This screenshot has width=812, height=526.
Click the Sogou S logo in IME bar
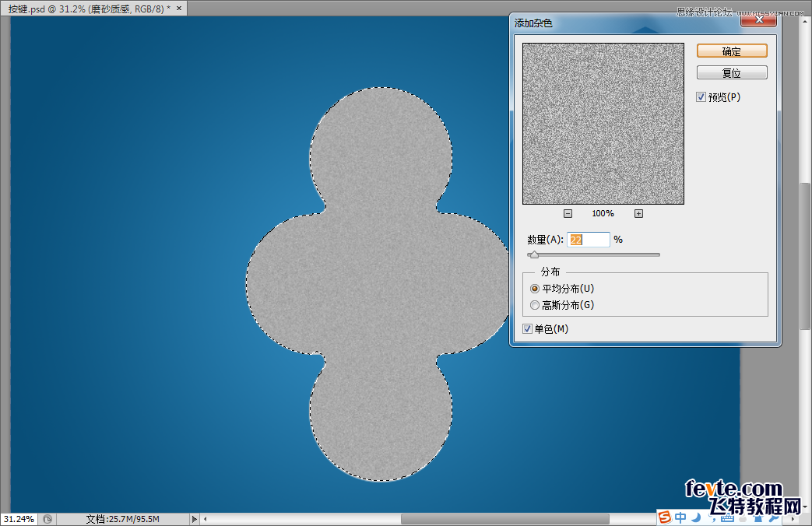coord(665,517)
